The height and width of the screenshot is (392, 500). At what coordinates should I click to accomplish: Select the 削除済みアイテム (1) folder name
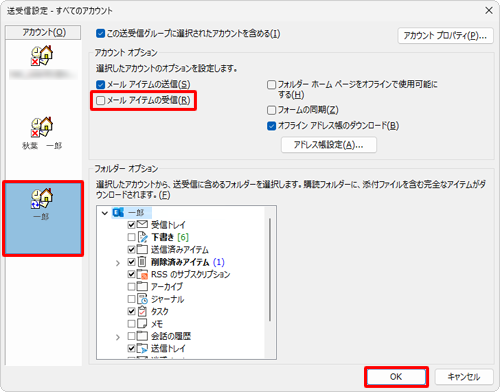pyautogui.click(x=188, y=262)
